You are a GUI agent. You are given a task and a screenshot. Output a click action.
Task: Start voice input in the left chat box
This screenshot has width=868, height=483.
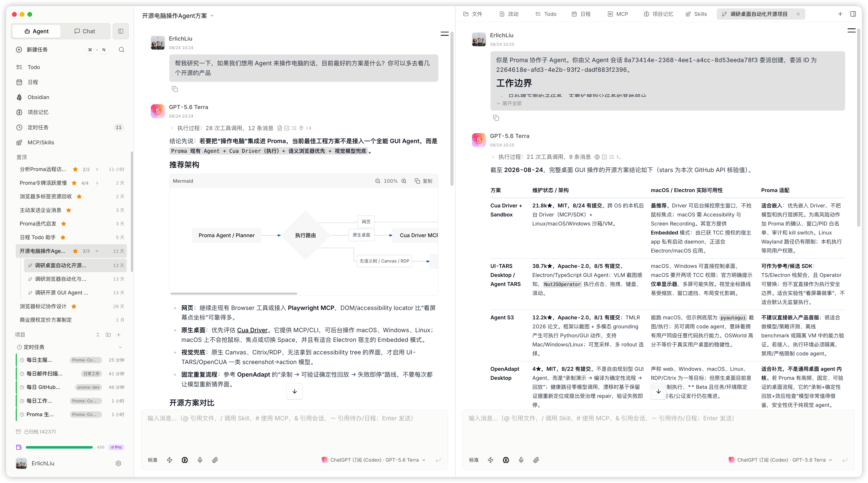click(x=200, y=460)
